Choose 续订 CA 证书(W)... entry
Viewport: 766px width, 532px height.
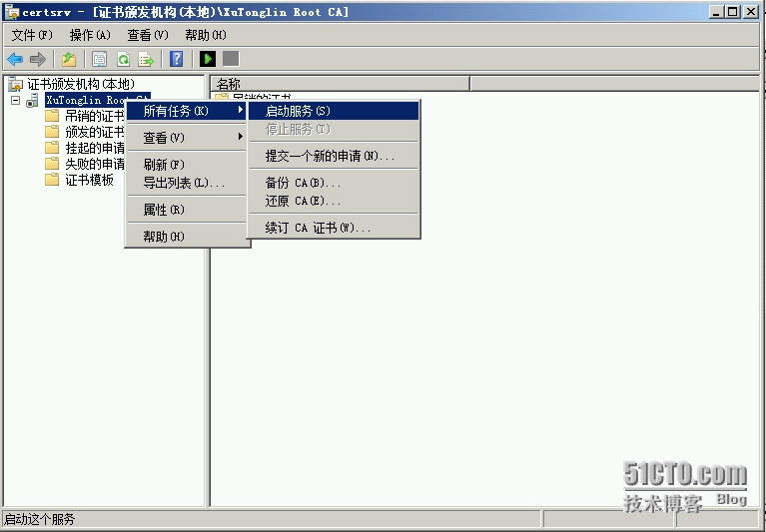pos(335,228)
